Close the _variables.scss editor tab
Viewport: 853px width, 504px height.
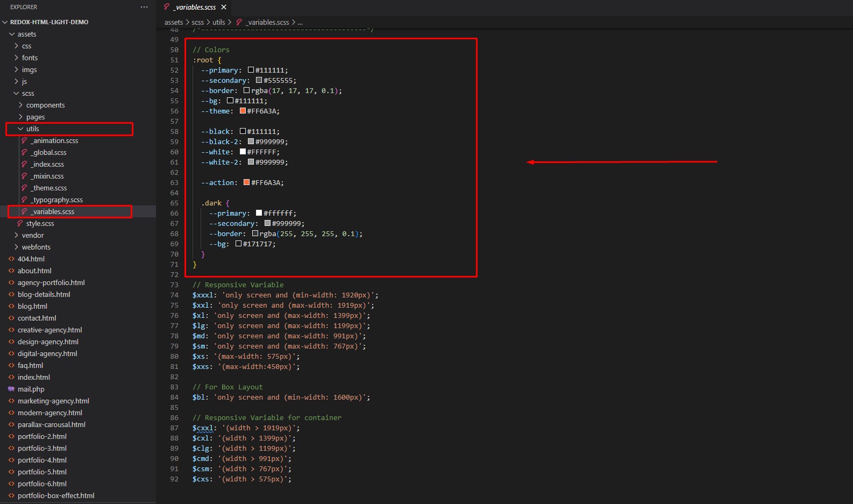pos(224,7)
